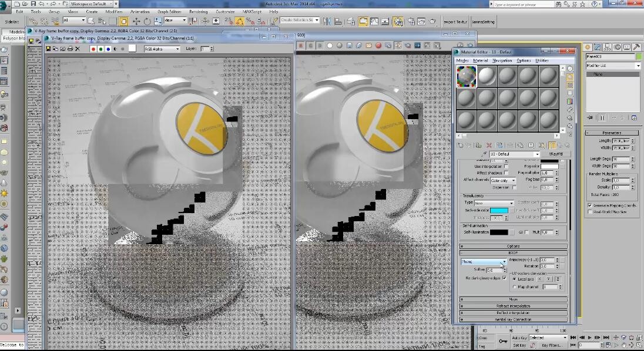Screen dimensions: 644x351
Task: Enable the Dispersion checkbox
Action: [515, 187]
